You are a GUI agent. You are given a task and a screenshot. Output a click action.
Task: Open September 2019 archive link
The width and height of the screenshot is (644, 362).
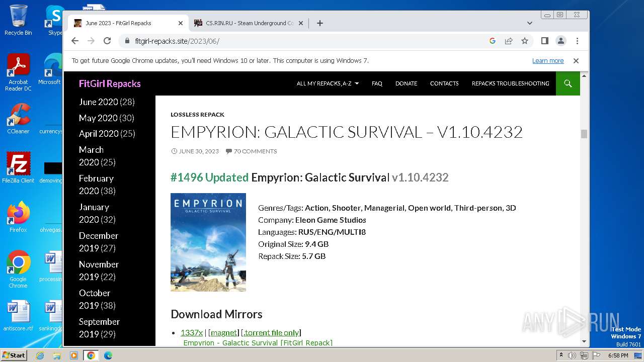click(100, 328)
